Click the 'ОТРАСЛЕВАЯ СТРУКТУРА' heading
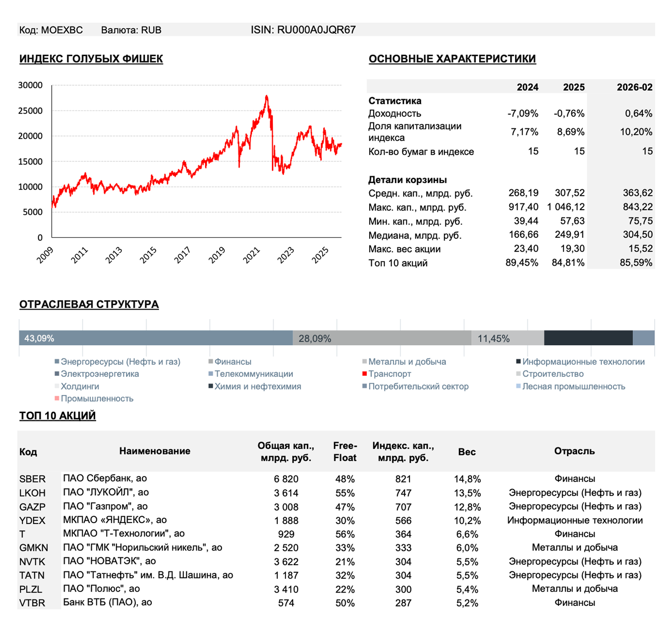This screenshot has width=672, height=635. 89,305
